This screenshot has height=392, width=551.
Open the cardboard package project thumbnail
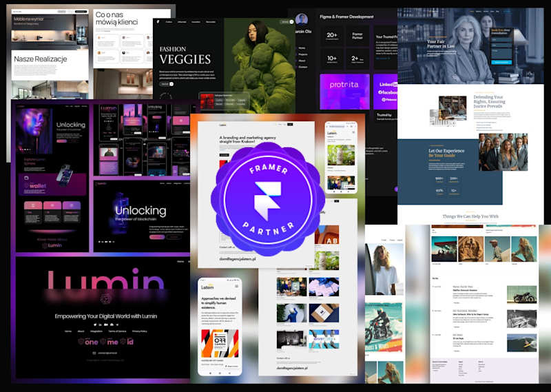pyautogui.click(x=324, y=313)
